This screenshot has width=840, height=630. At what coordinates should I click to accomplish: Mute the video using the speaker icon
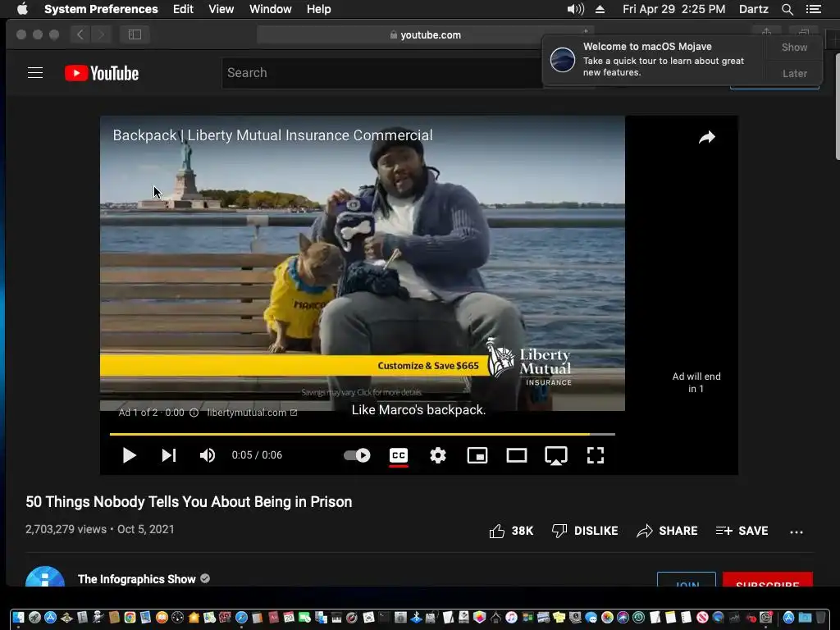(x=208, y=455)
